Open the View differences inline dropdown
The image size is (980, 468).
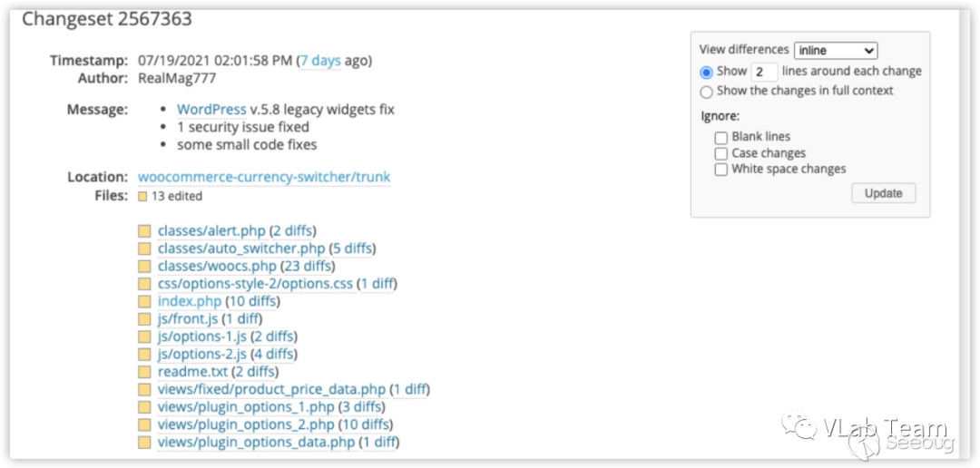pos(835,51)
